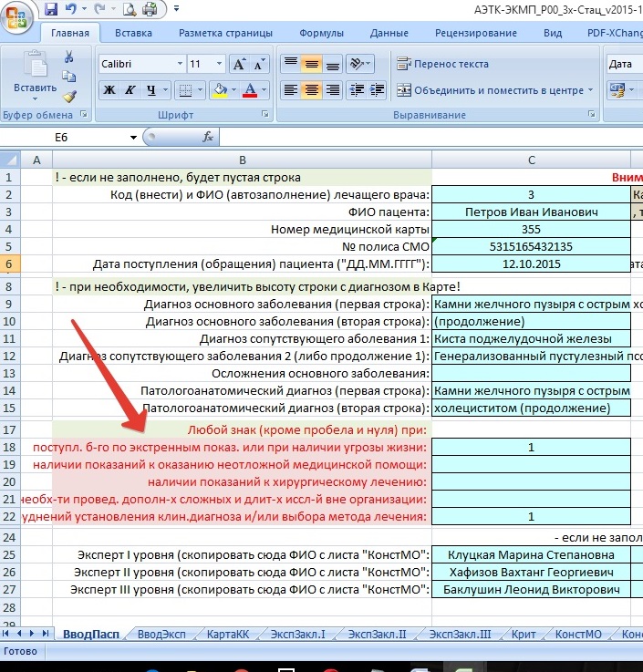Activate the Format Painter brush

pyautogui.click(x=69, y=97)
